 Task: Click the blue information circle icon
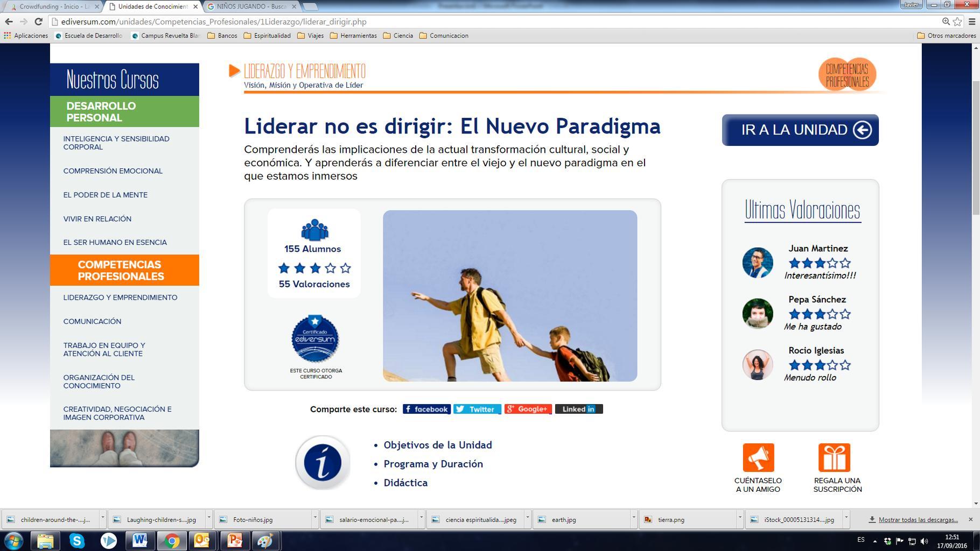click(323, 463)
